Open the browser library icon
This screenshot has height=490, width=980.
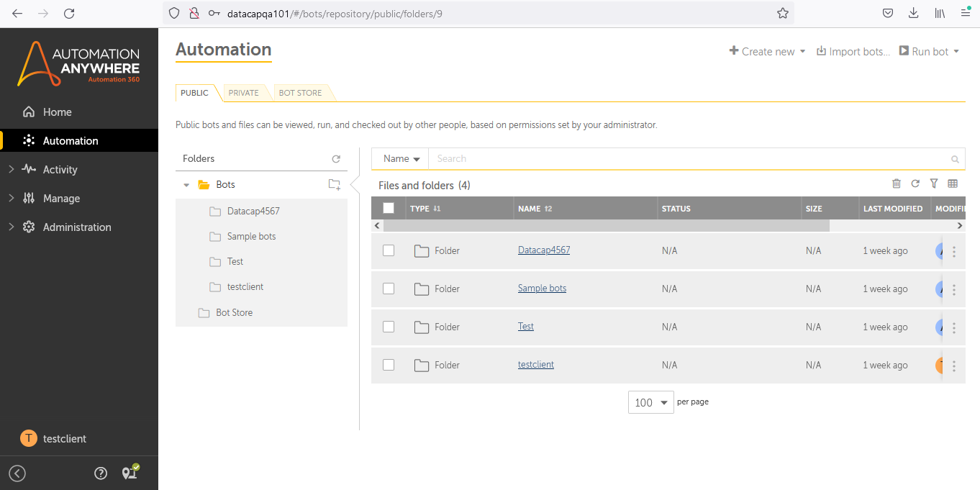coord(940,13)
